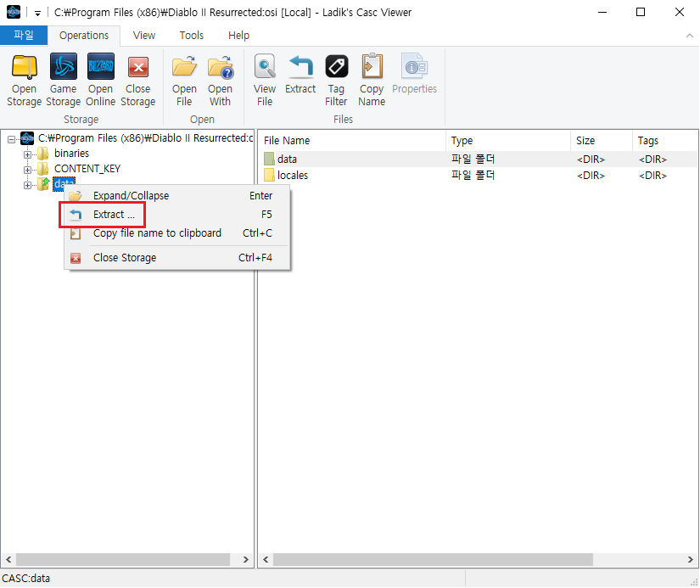The height and width of the screenshot is (588, 700).
Task: Sort by the Type column header
Action: [x=508, y=141]
